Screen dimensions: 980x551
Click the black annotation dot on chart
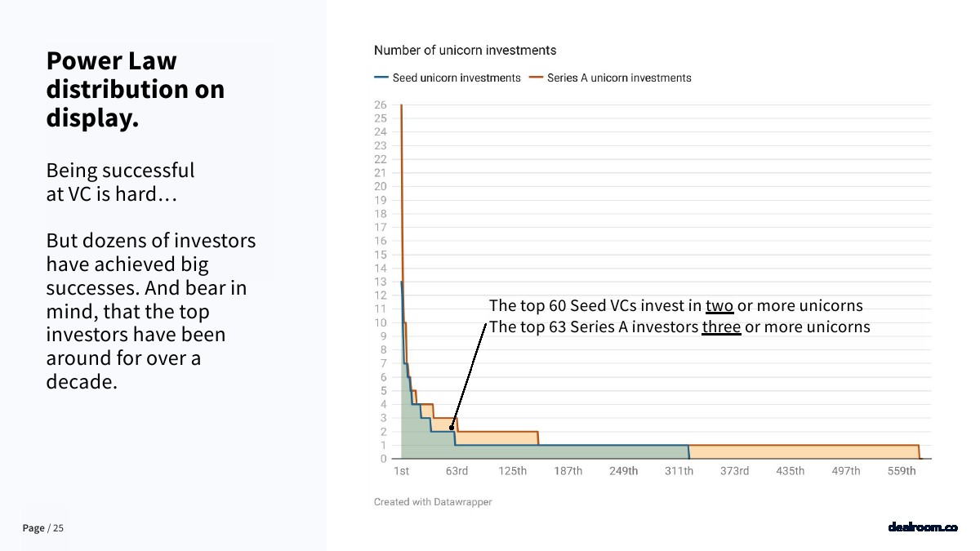tap(452, 427)
